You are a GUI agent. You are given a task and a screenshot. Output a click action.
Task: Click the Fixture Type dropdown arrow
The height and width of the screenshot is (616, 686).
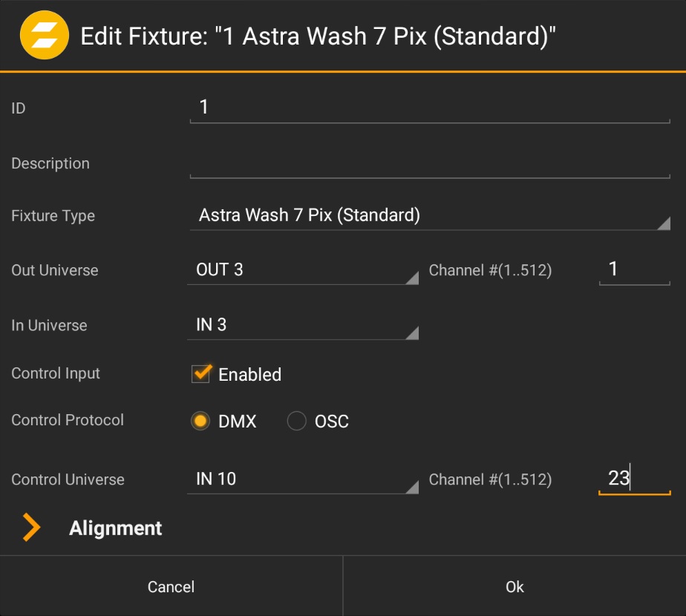tap(663, 223)
